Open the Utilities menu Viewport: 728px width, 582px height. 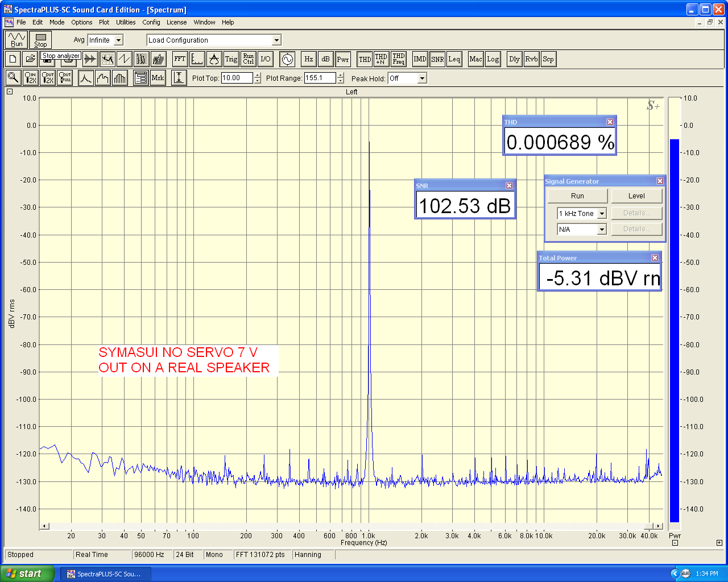coord(126,22)
